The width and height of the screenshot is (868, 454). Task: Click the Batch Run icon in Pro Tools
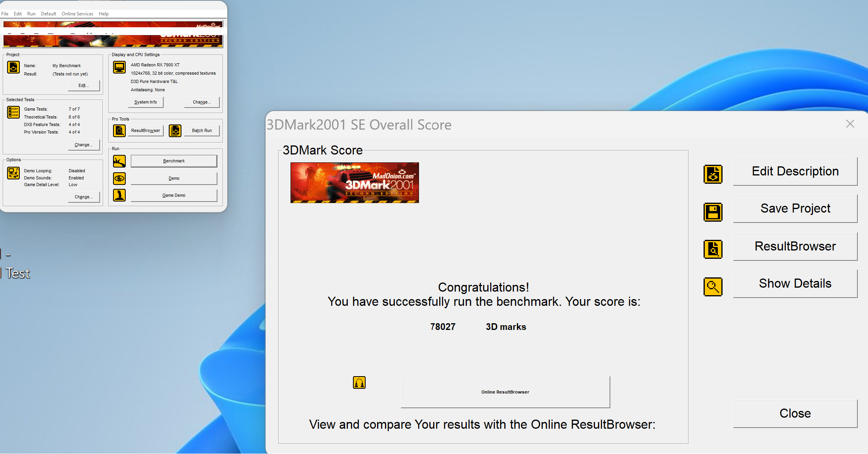(x=175, y=130)
